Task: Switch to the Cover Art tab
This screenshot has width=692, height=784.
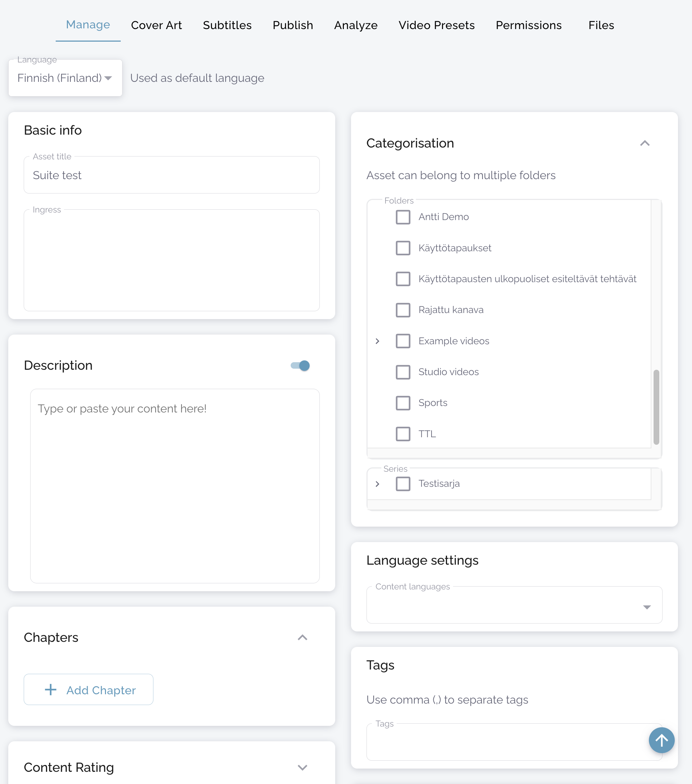Action: point(156,25)
